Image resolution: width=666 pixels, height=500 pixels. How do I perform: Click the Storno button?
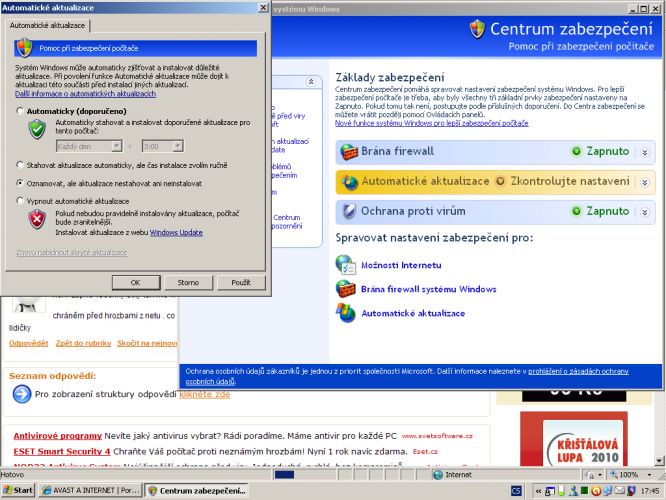(188, 282)
